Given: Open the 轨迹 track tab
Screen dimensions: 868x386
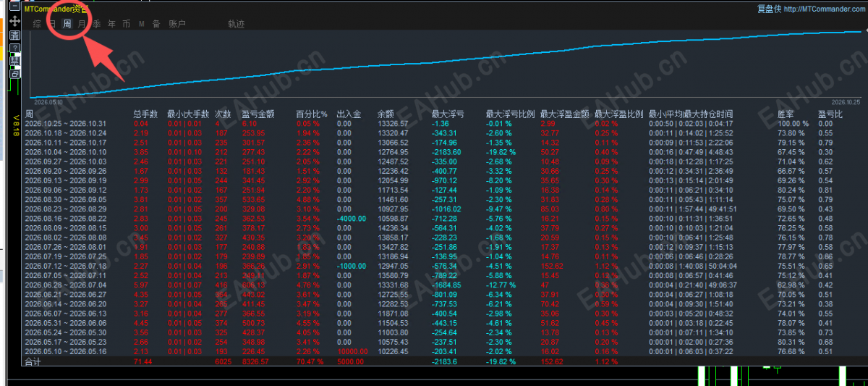Looking at the screenshot, I should [x=237, y=24].
